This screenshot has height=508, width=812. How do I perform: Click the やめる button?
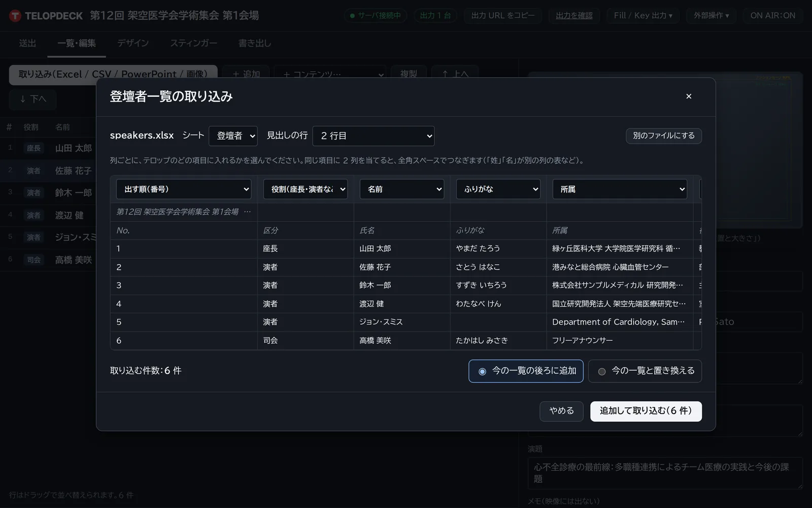[x=561, y=411]
